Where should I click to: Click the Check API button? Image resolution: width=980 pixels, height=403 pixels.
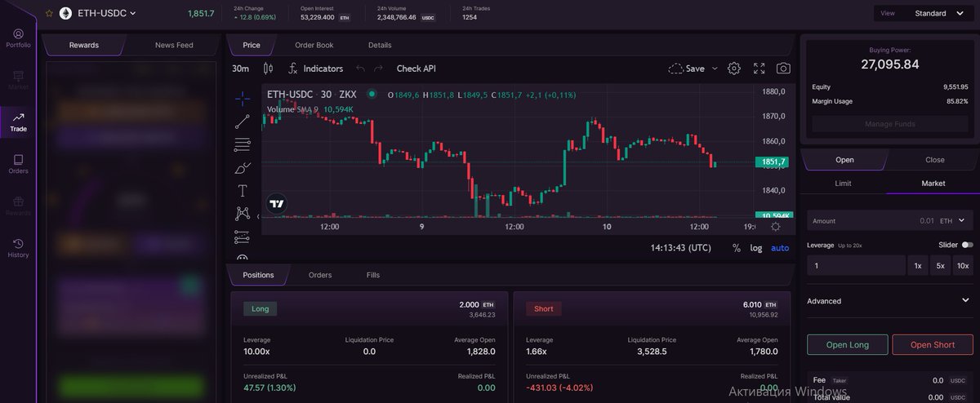(416, 69)
